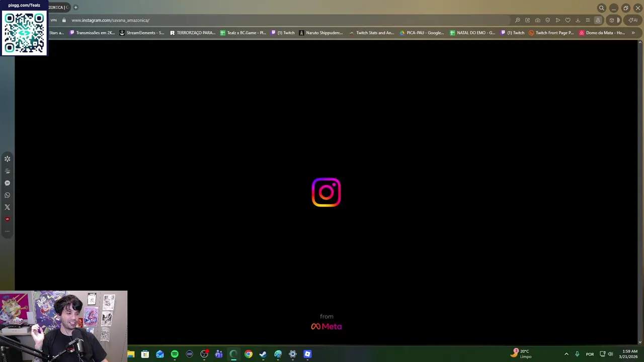Open the StreamElements bookmark

point(142,33)
